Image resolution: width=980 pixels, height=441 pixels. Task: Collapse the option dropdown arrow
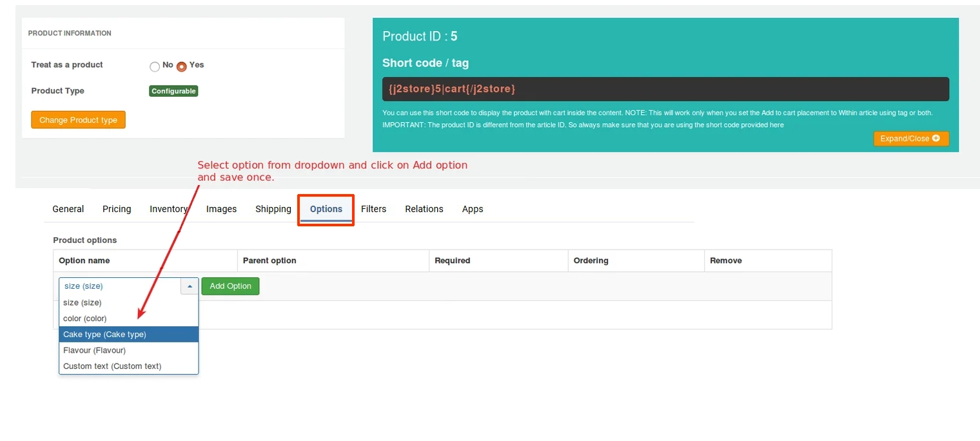tap(190, 286)
